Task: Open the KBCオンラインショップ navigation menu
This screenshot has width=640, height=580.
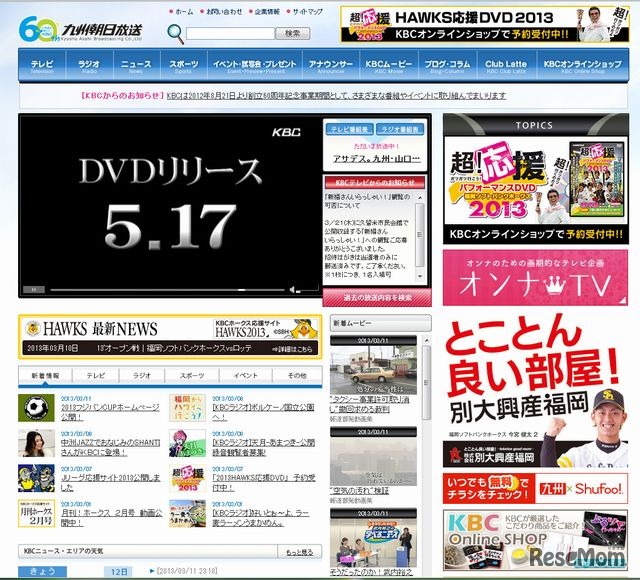Action: [x=582, y=65]
